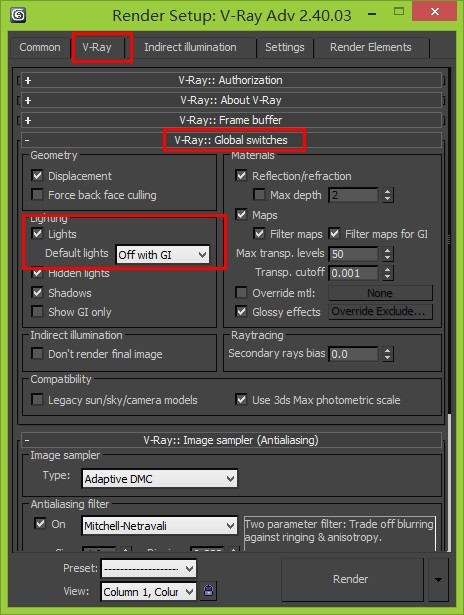Viewport: 464px width, 615px height.
Task: Toggle Use 3ds Max photometric scale
Action: pyautogui.click(x=241, y=400)
